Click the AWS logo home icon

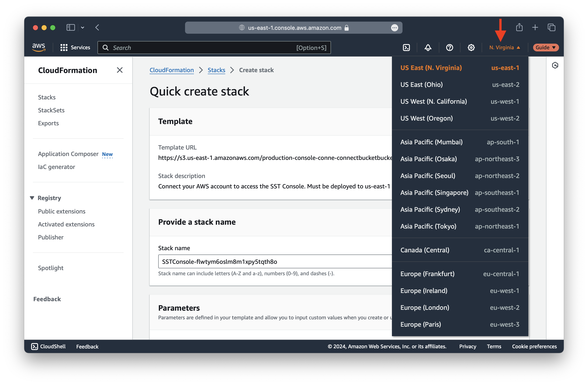pos(38,47)
